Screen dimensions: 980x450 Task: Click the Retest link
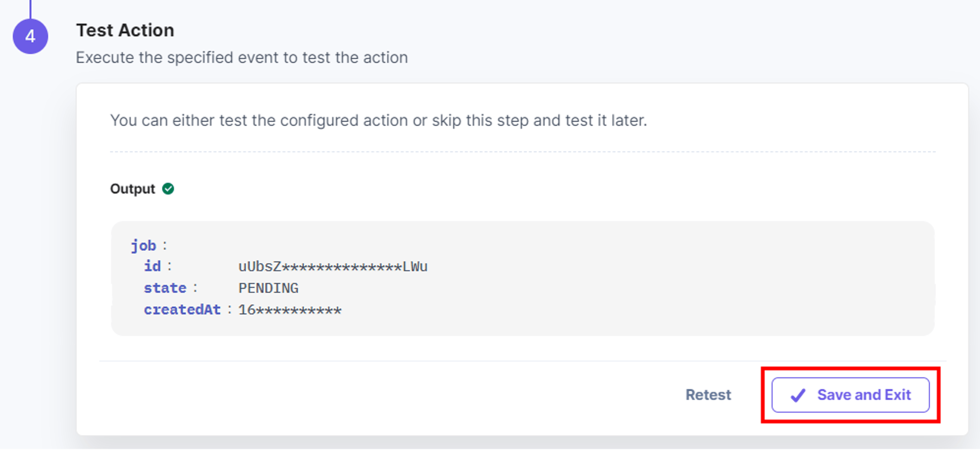(x=708, y=395)
